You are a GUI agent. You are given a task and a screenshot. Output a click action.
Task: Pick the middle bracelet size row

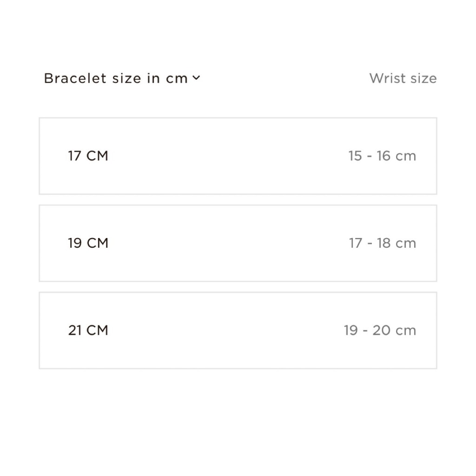pos(238,243)
